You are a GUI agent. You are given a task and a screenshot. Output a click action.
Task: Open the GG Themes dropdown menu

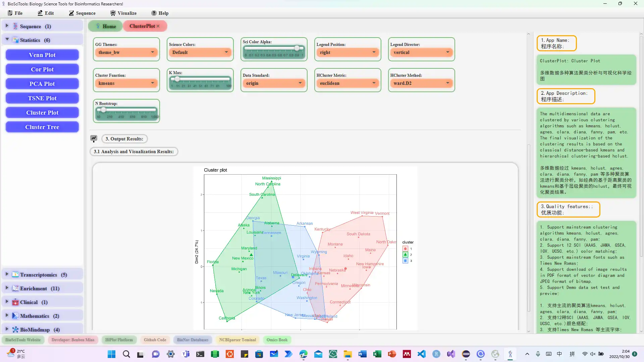click(126, 52)
